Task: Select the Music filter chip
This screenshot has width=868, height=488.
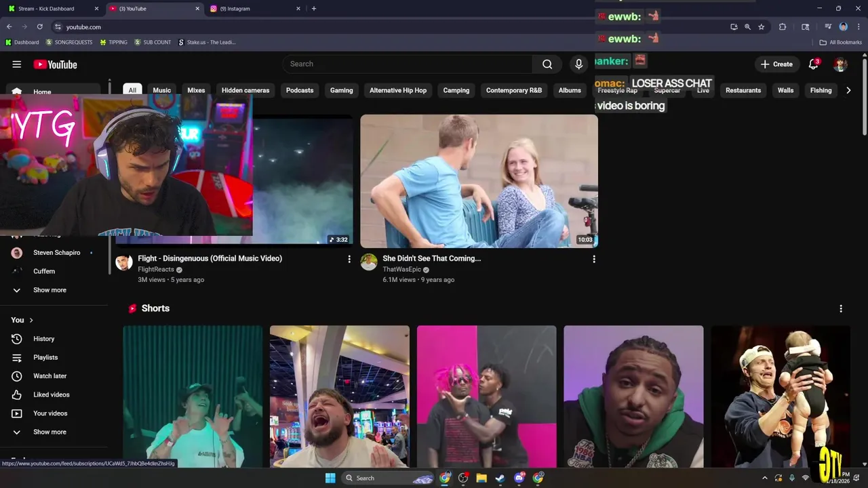Action: coord(162,90)
